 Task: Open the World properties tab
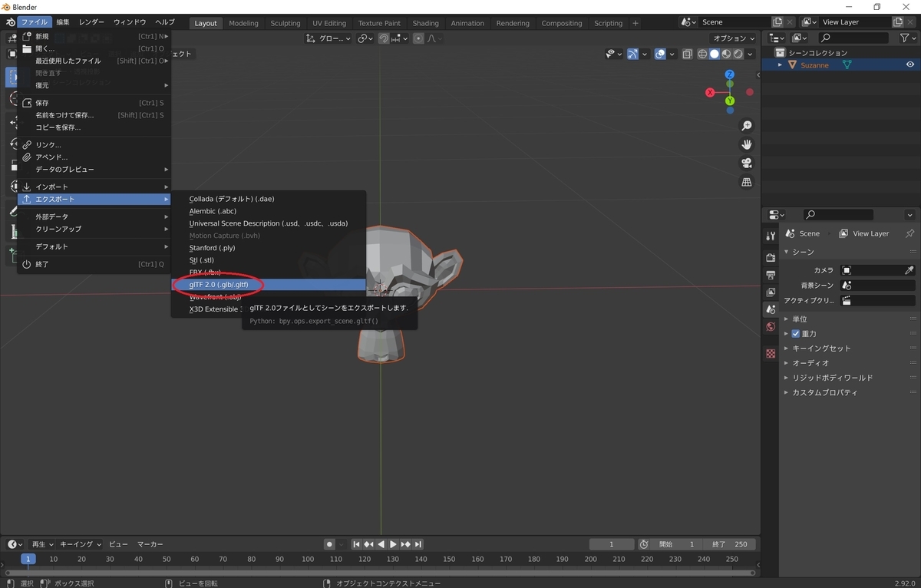[771, 327]
